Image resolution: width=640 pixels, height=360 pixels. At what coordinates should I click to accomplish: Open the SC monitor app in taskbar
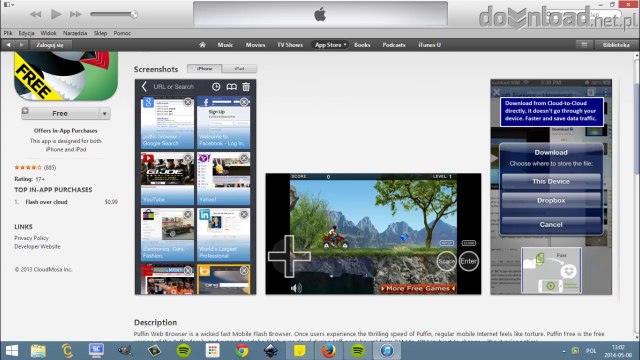(96, 351)
